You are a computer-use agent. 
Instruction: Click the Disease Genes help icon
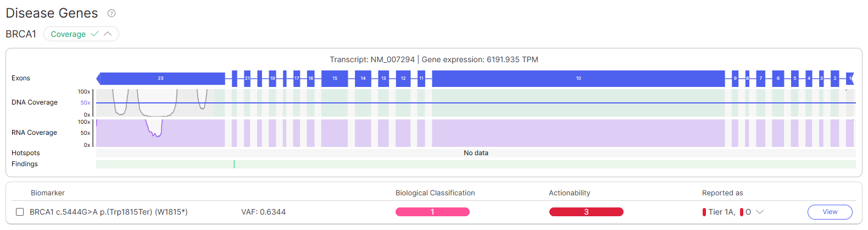[112, 13]
